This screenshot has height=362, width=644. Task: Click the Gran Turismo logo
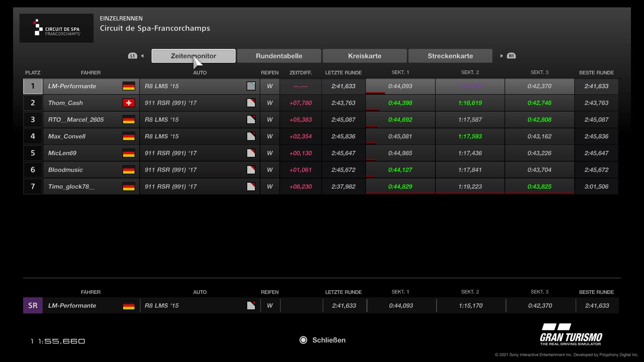pyautogui.click(x=571, y=335)
